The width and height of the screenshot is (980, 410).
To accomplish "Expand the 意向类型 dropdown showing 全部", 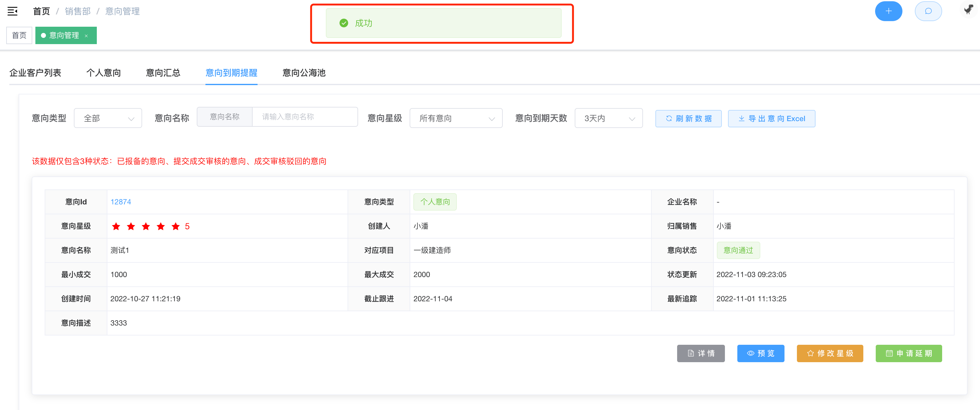I will click(x=108, y=118).
